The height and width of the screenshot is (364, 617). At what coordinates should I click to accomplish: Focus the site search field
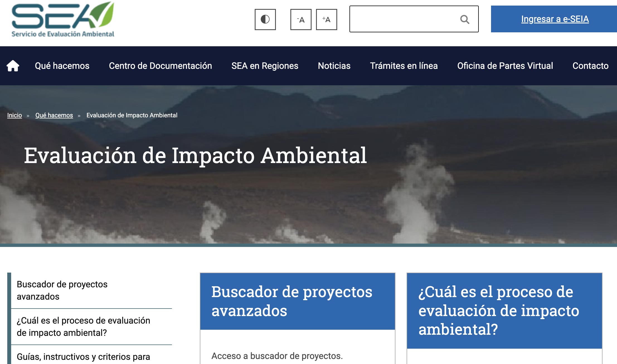coord(414,19)
